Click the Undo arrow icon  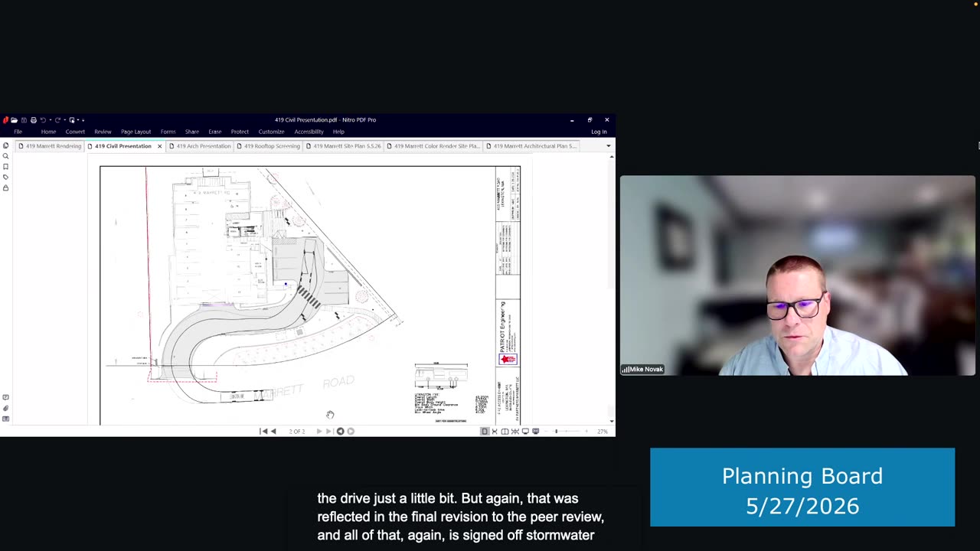pyautogui.click(x=42, y=120)
